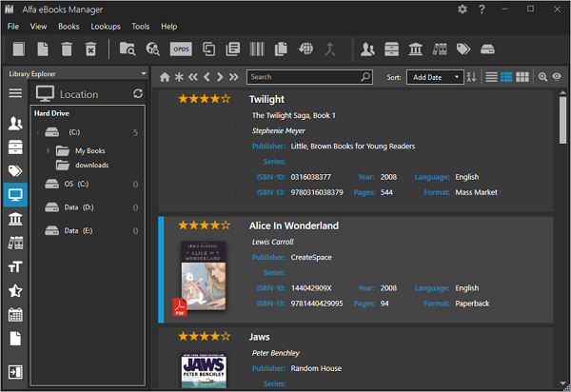Image resolution: width=571 pixels, height=392 pixels.
Task: Open the Tools menu
Action: [x=141, y=27]
